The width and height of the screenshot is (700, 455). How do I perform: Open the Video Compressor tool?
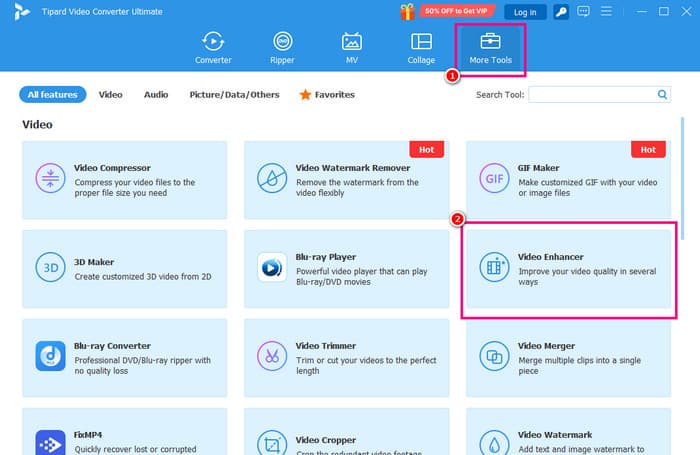coord(125,180)
